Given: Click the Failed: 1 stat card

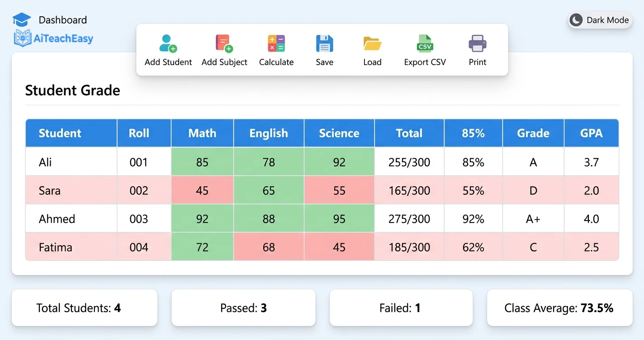Looking at the screenshot, I should pos(401,308).
